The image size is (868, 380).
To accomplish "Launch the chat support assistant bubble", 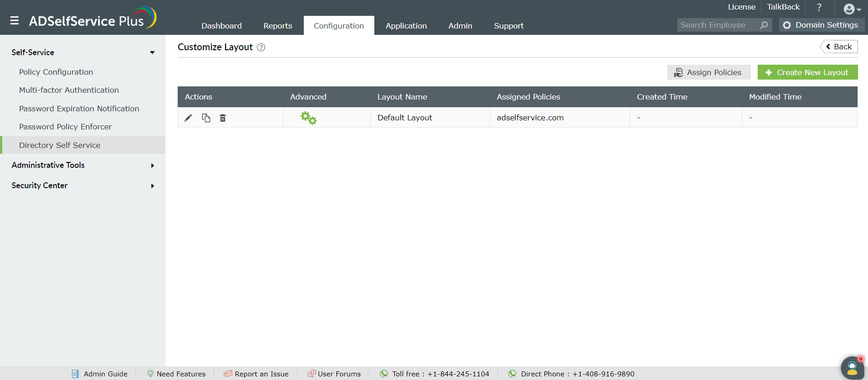I will [852, 368].
